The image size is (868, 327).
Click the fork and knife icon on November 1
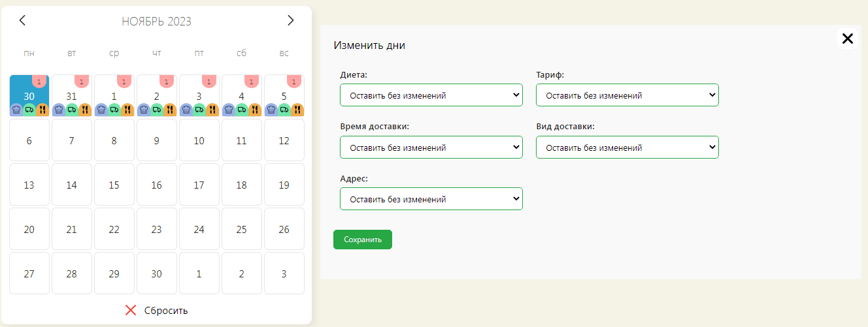click(127, 110)
